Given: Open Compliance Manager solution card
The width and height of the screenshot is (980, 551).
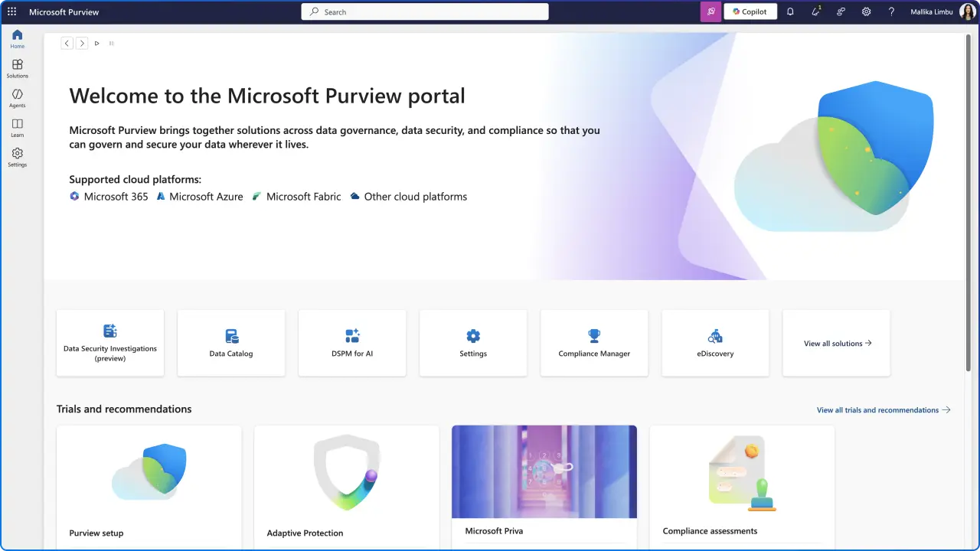Looking at the screenshot, I should click(x=594, y=343).
